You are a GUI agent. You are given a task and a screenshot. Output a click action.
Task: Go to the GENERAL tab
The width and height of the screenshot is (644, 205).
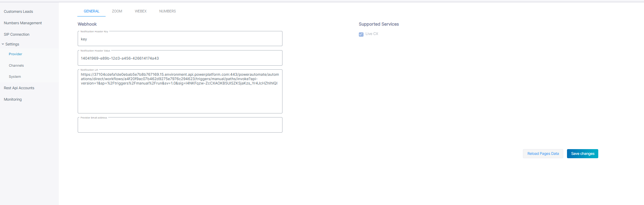point(91,11)
